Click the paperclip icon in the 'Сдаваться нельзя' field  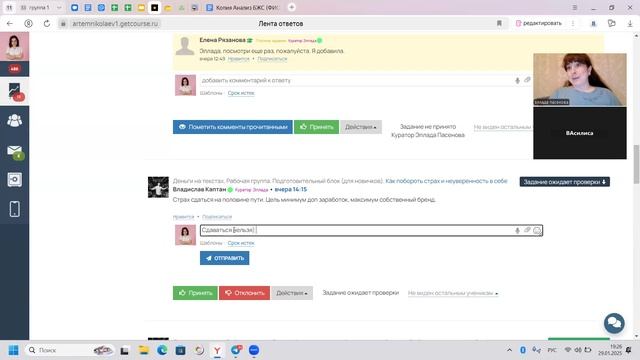pyautogui.click(x=527, y=230)
